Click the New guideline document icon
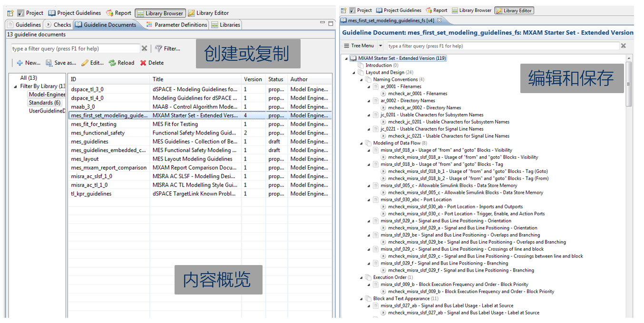This screenshot has width=644, height=323. (x=20, y=63)
